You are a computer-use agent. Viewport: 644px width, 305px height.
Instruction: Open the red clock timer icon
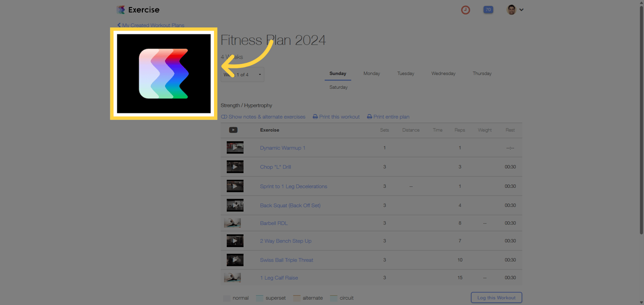(x=465, y=10)
